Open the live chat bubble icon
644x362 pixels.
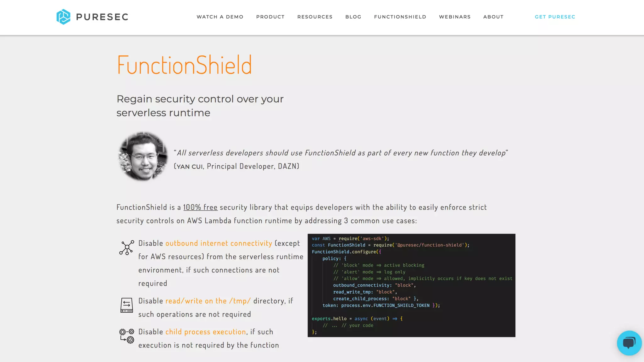pos(629,343)
